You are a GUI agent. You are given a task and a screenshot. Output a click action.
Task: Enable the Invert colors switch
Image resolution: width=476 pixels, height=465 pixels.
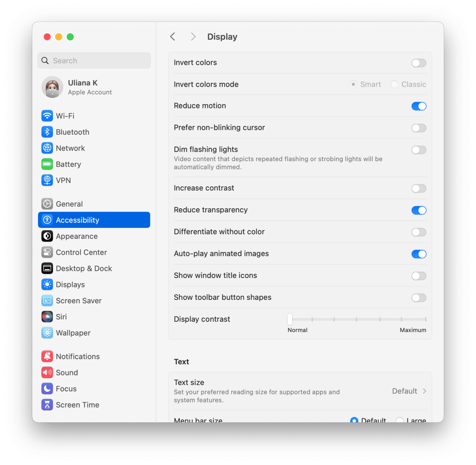(x=419, y=63)
